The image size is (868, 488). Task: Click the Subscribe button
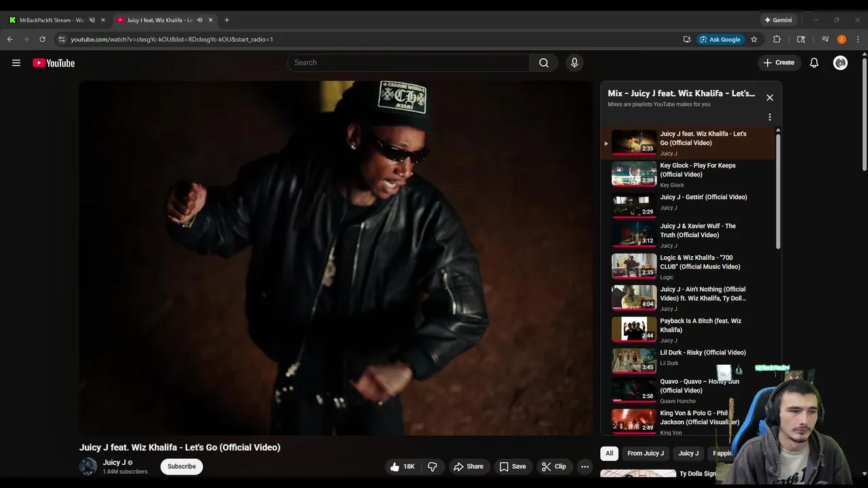(182, 466)
